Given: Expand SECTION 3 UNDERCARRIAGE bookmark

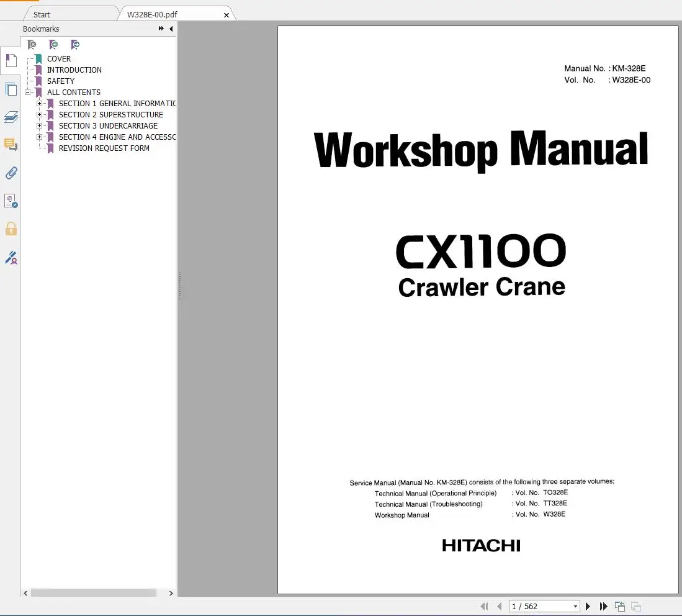Looking at the screenshot, I should click(x=39, y=126).
